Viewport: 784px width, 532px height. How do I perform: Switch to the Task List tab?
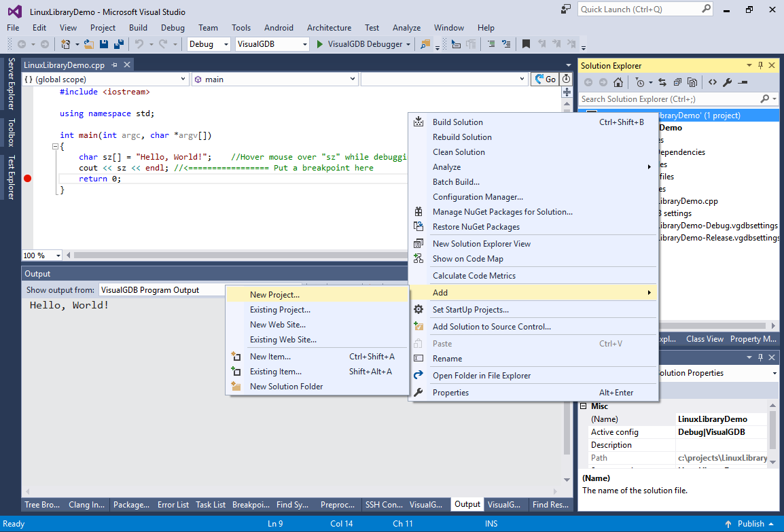211,505
